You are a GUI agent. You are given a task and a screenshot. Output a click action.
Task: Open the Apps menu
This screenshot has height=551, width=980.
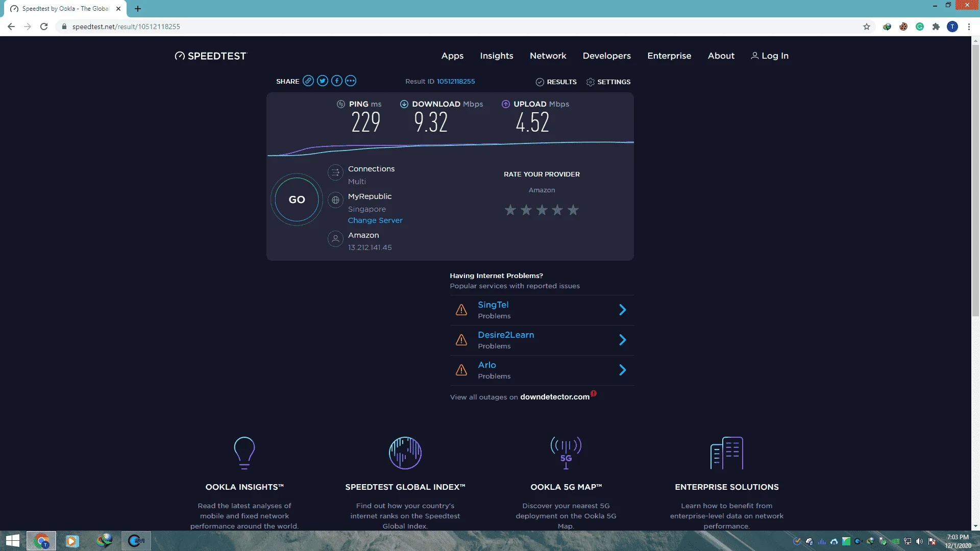click(x=452, y=56)
